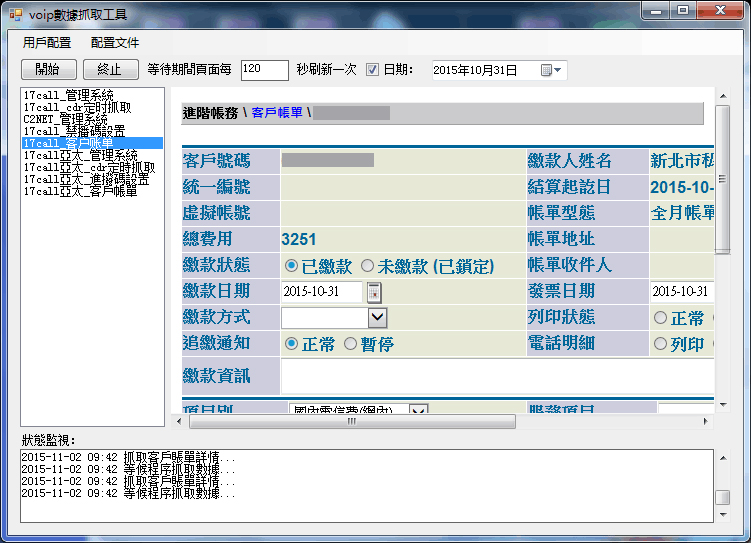Select the 未繳款 (已鎖定) radio option

click(x=367, y=266)
